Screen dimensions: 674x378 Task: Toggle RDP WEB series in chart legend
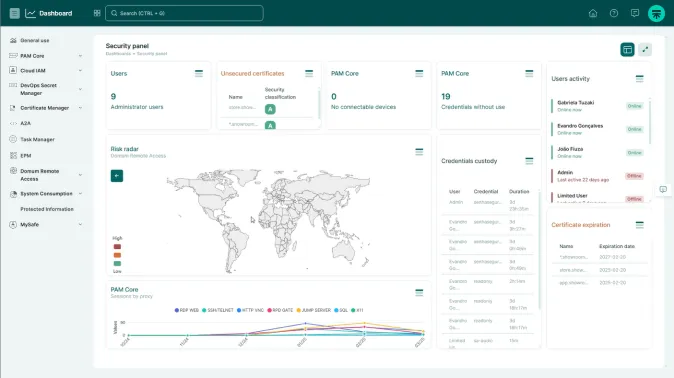(187, 310)
